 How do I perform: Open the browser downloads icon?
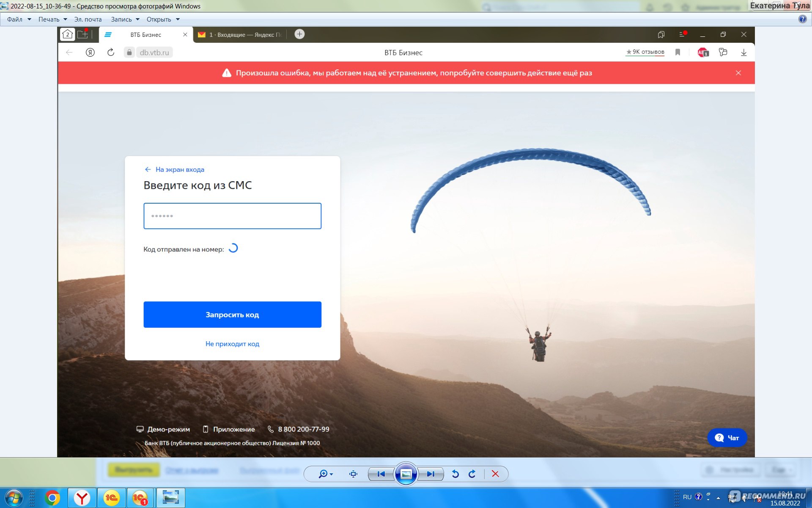[744, 52]
